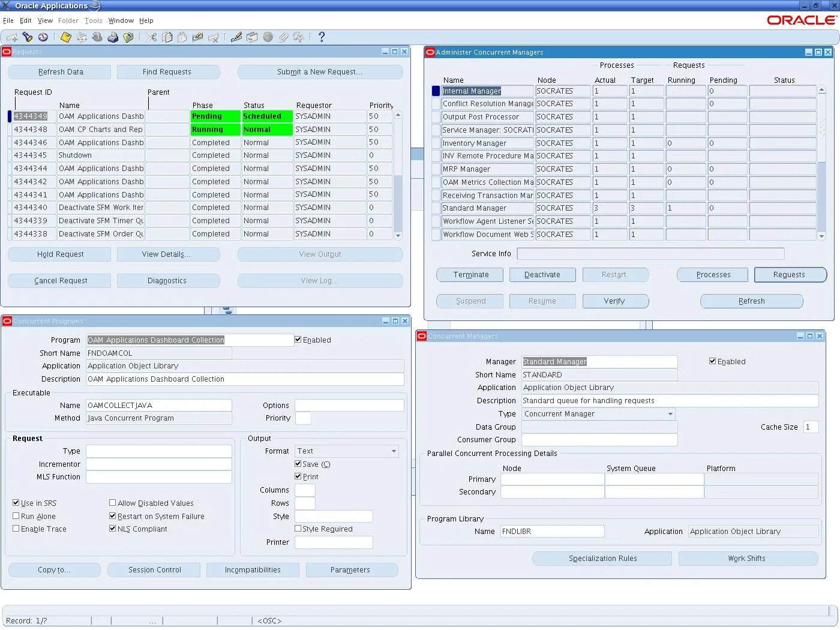
Task: Click the Incompatibilities button
Action: click(x=253, y=570)
